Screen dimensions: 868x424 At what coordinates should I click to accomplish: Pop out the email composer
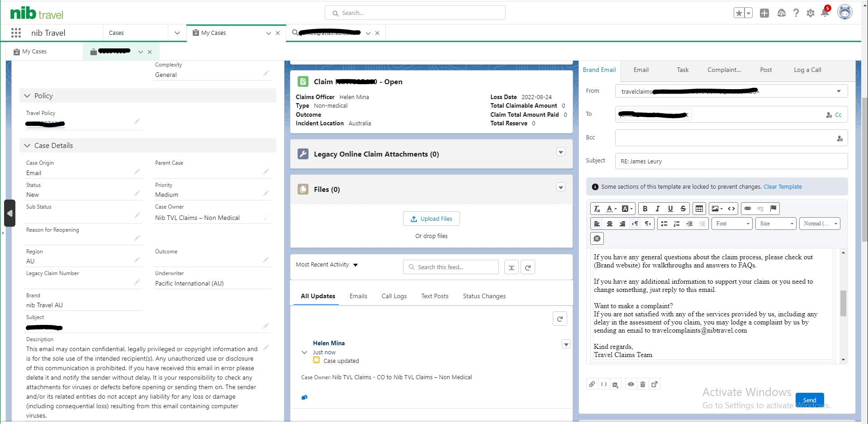655,384
